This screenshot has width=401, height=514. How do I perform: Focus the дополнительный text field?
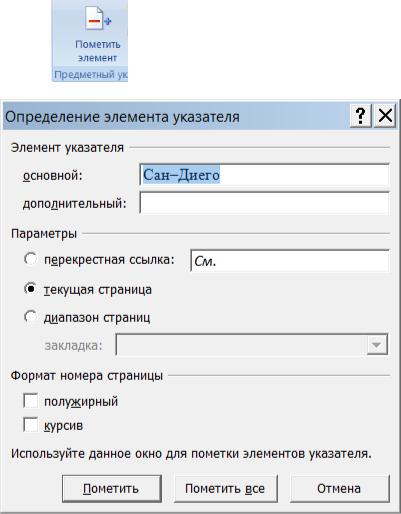(x=264, y=203)
